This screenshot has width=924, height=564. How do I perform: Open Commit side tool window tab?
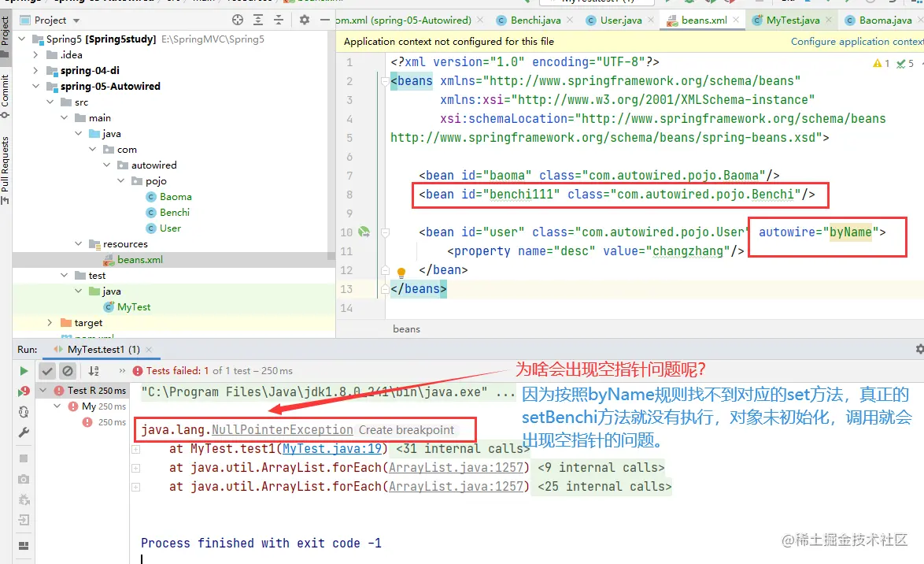click(x=6, y=95)
